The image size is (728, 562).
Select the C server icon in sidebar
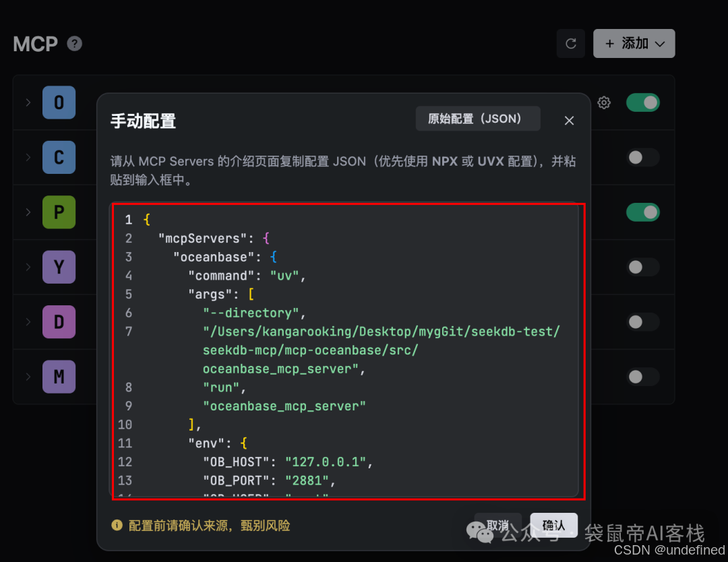[59, 157]
